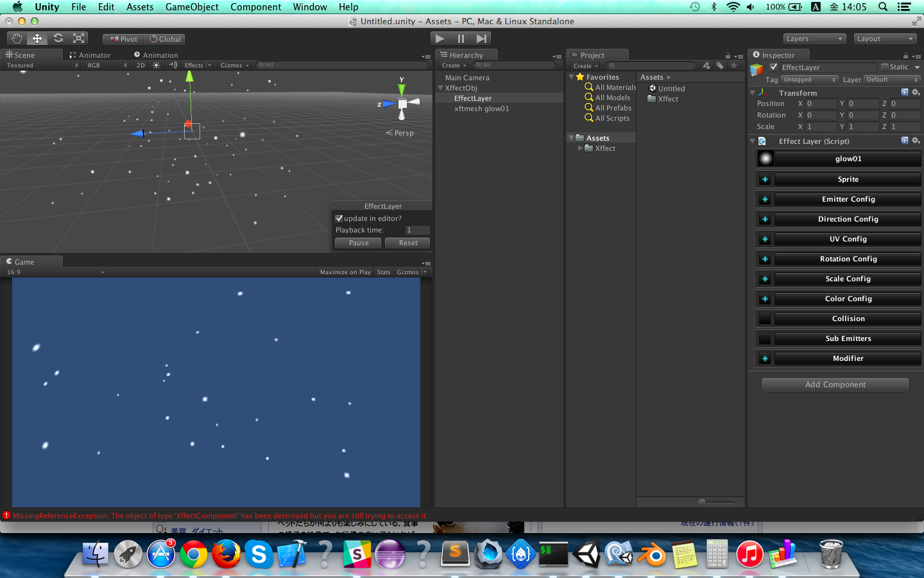Click Project search by label tag icon
Image resolution: width=924 pixels, height=578 pixels.
pos(720,66)
